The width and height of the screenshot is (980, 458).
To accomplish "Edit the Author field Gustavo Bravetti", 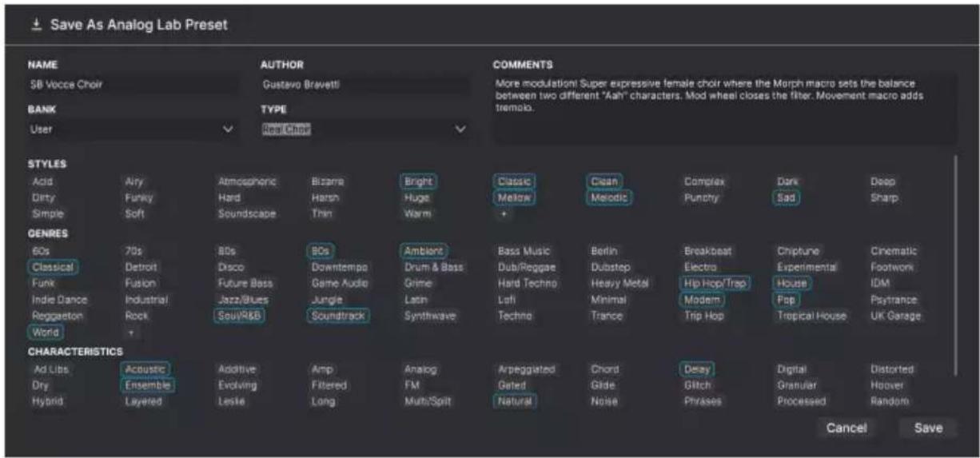I will click(x=365, y=84).
